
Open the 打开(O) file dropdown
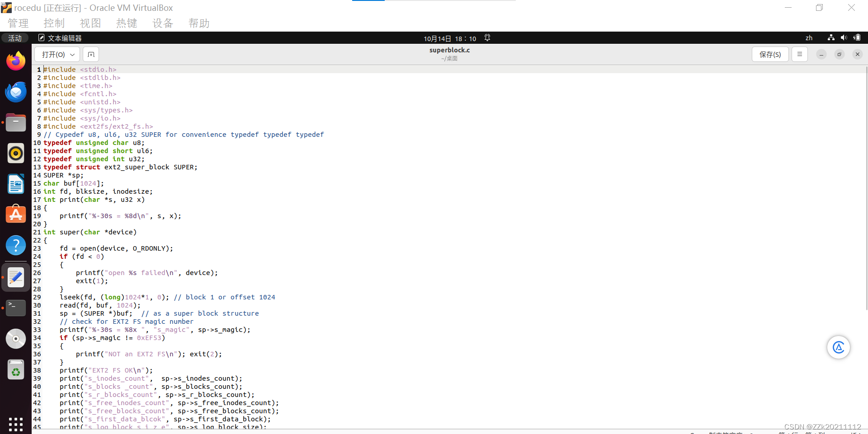point(57,54)
